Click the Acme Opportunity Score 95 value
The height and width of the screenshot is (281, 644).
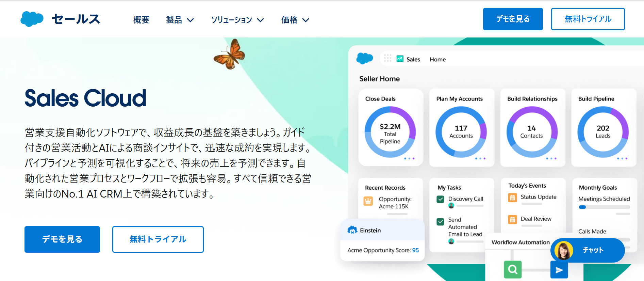point(416,250)
